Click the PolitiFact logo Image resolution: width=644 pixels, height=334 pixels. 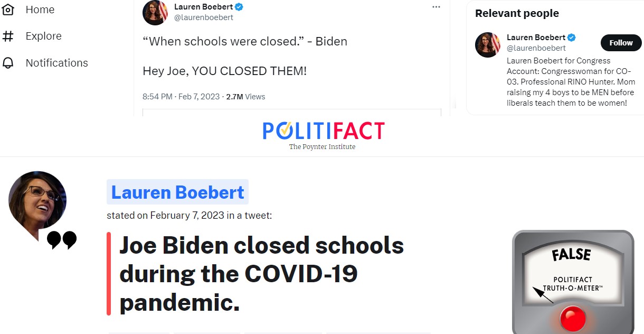click(323, 131)
